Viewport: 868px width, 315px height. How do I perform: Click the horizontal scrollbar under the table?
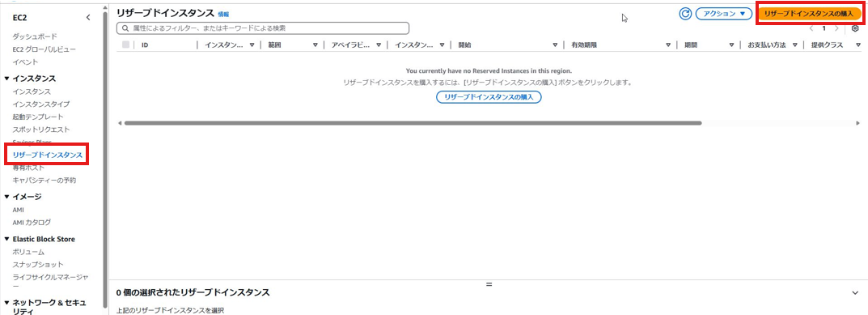click(x=413, y=123)
